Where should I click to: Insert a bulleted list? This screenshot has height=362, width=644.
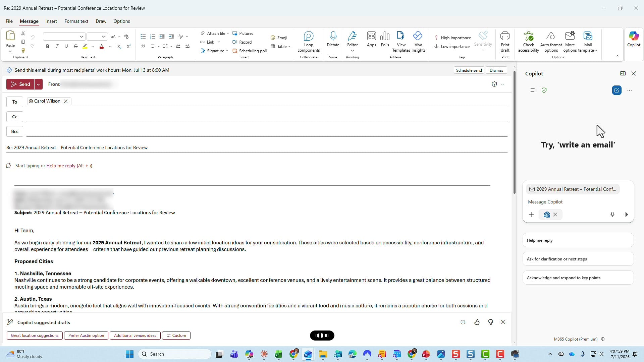[x=143, y=37]
